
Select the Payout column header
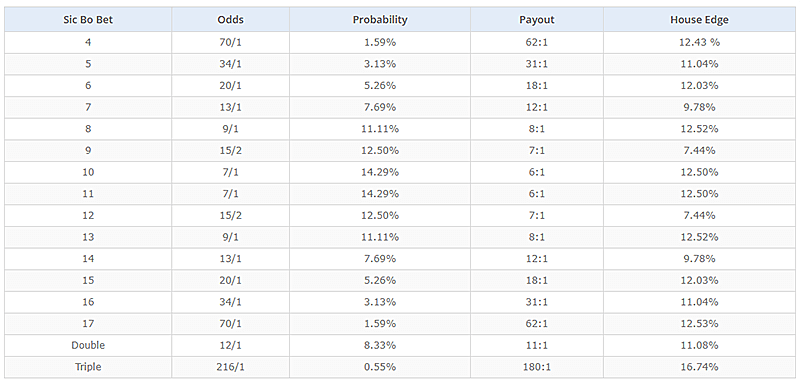click(x=537, y=20)
